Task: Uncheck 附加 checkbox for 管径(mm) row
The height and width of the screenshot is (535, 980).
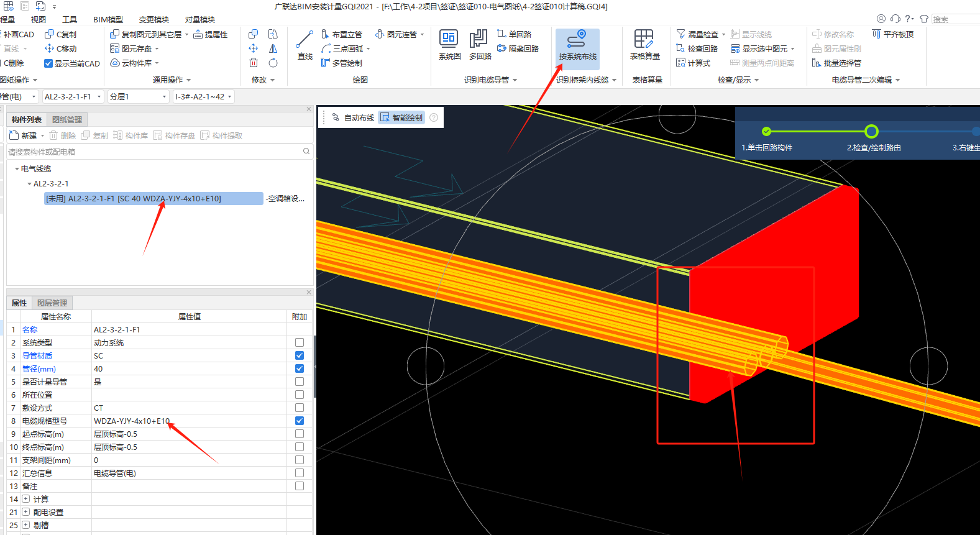Action: (300, 368)
